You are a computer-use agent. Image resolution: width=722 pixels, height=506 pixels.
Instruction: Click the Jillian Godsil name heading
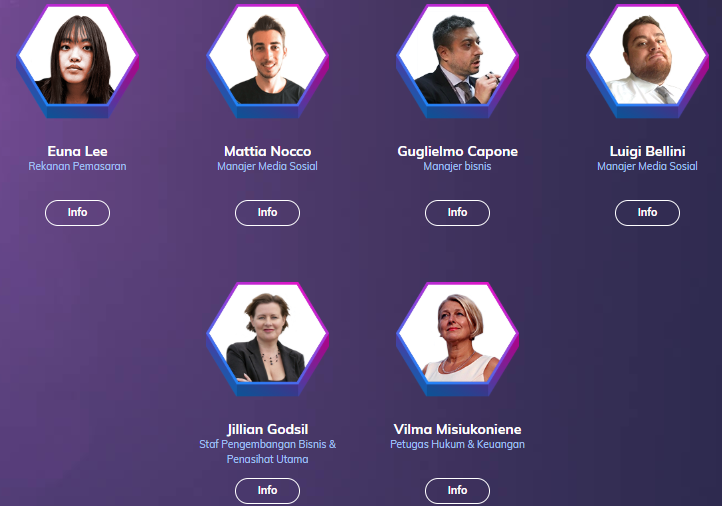coord(268,430)
